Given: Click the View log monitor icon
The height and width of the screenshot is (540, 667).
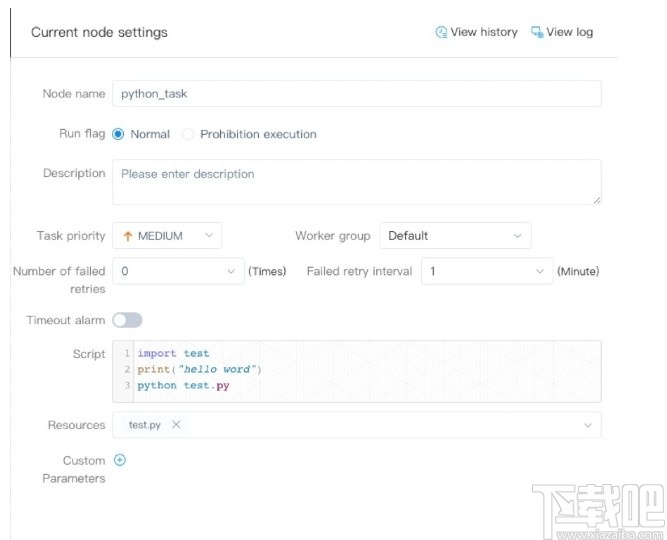Looking at the screenshot, I should pos(537,32).
